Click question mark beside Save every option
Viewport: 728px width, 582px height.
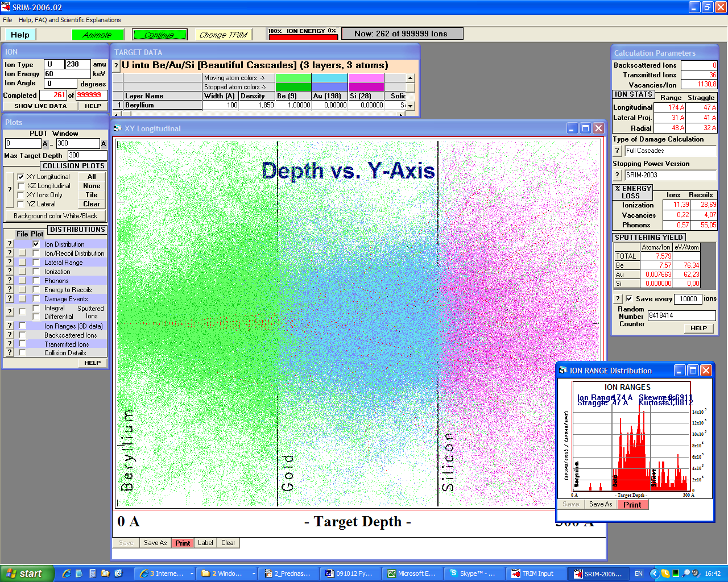[x=618, y=298]
